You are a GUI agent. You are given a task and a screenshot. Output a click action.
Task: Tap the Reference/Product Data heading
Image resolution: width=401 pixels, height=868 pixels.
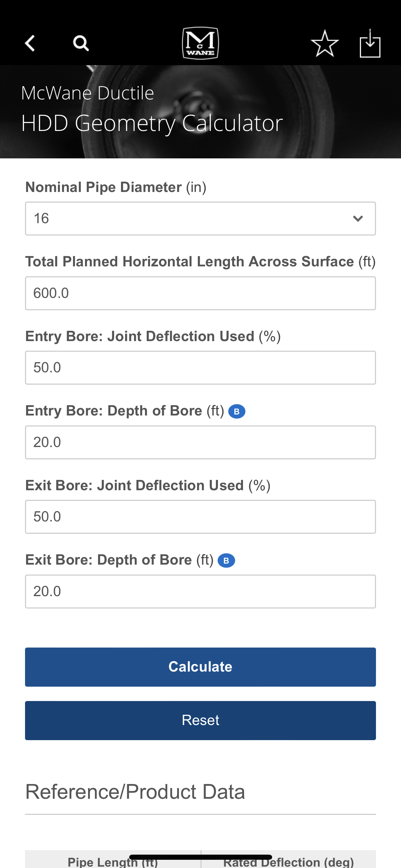(135, 792)
